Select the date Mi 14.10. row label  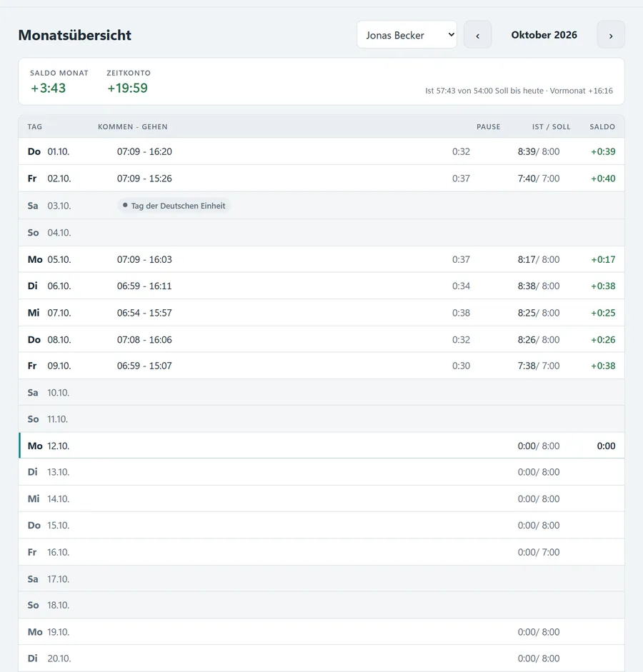[49, 499]
